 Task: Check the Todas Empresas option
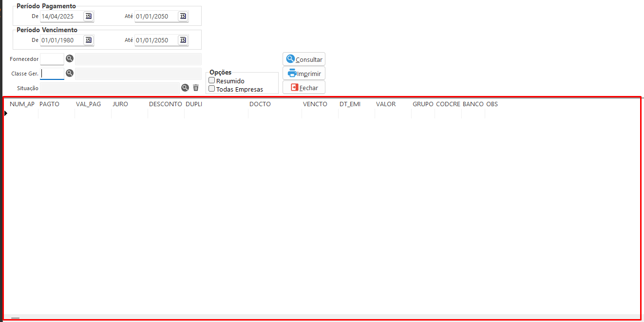click(x=212, y=89)
